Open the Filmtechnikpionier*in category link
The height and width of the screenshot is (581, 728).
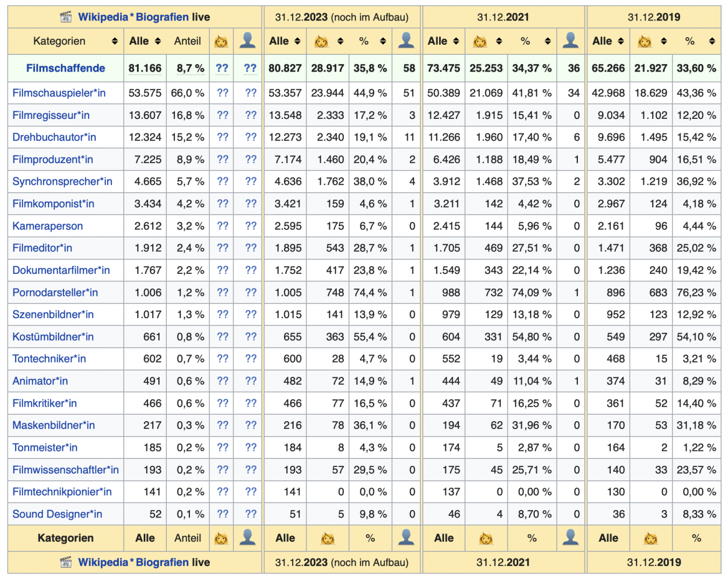(x=62, y=492)
